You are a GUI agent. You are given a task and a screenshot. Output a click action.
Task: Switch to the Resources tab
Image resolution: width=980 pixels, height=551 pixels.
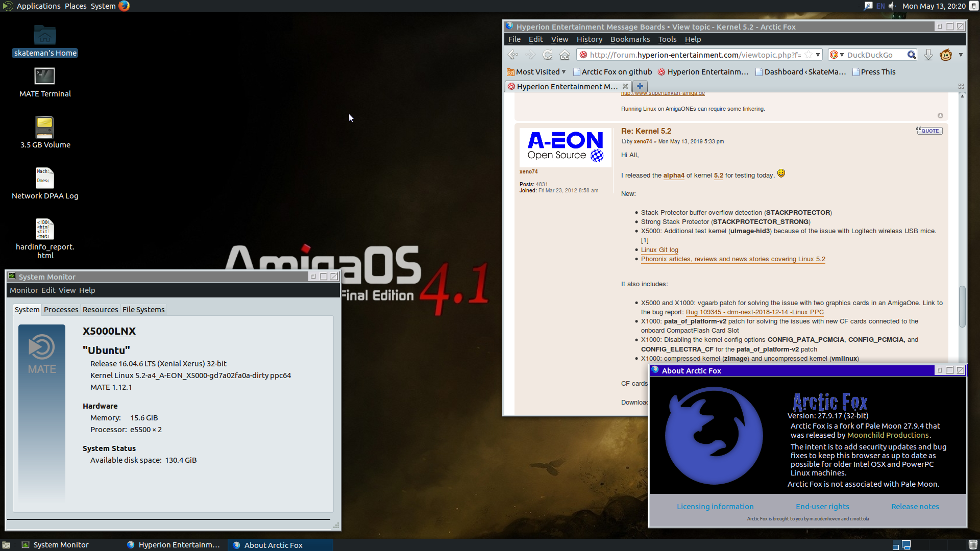click(x=101, y=310)
